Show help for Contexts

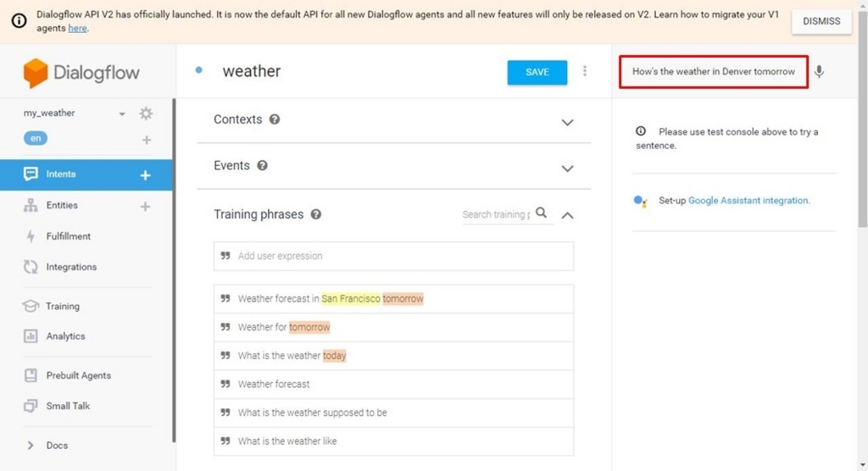[x=275, y=119]
